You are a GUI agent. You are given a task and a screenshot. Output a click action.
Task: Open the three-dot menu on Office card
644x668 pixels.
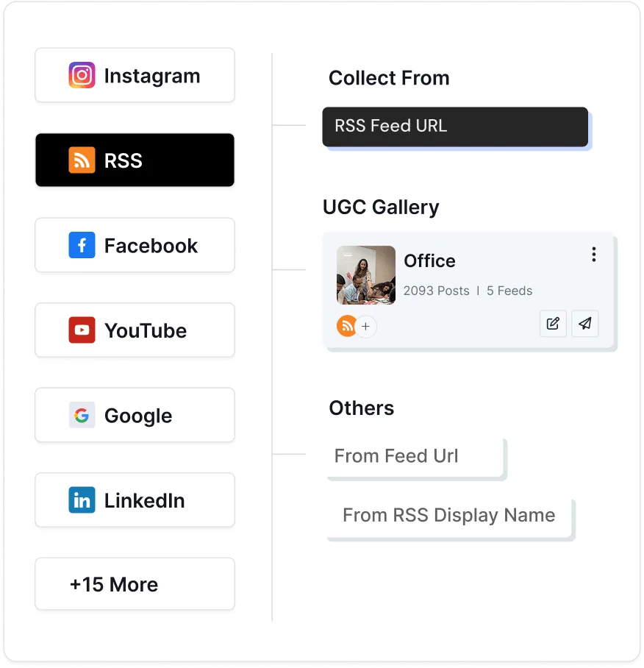[594, 255]
